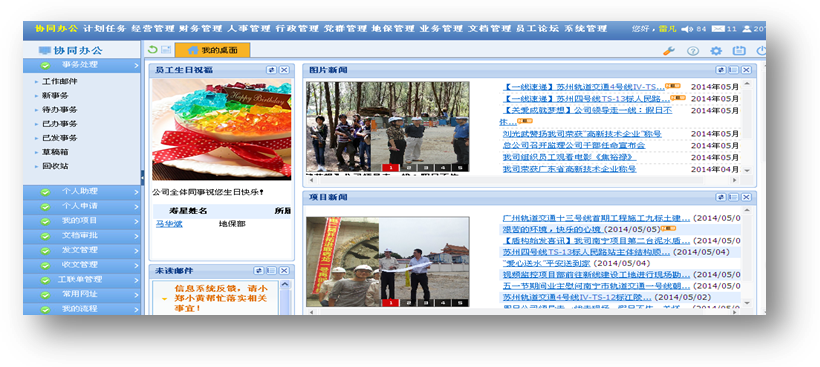
Task: Open the 系统管理 menu
Action: pos(585,29)
